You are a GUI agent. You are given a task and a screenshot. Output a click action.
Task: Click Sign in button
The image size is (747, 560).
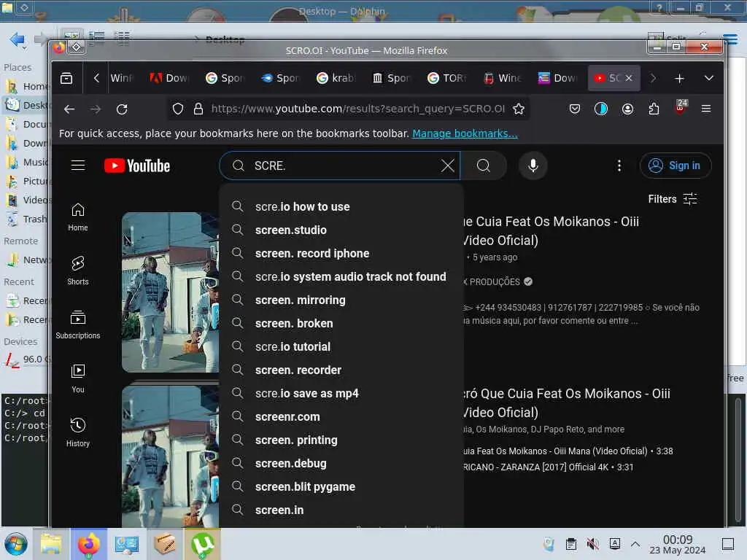click(x=676, y=166)
